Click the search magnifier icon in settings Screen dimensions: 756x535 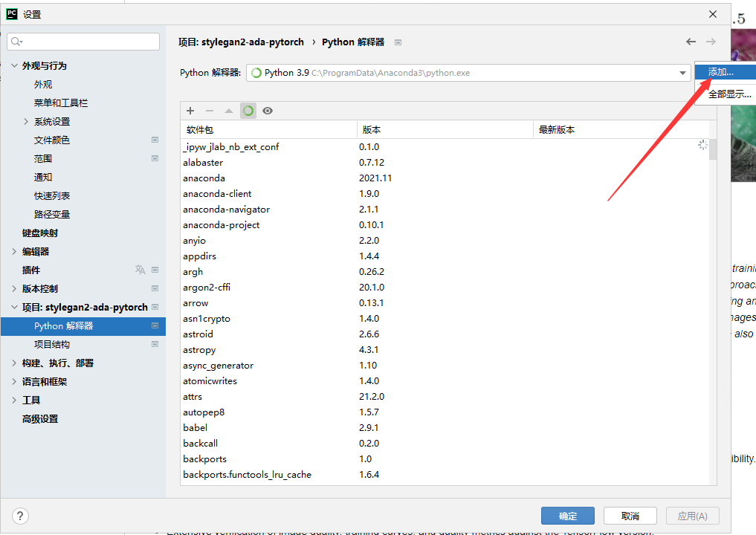pos(17,42)
